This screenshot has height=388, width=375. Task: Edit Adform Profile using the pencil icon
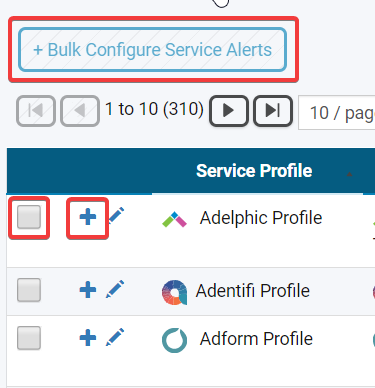coord(115,337)
